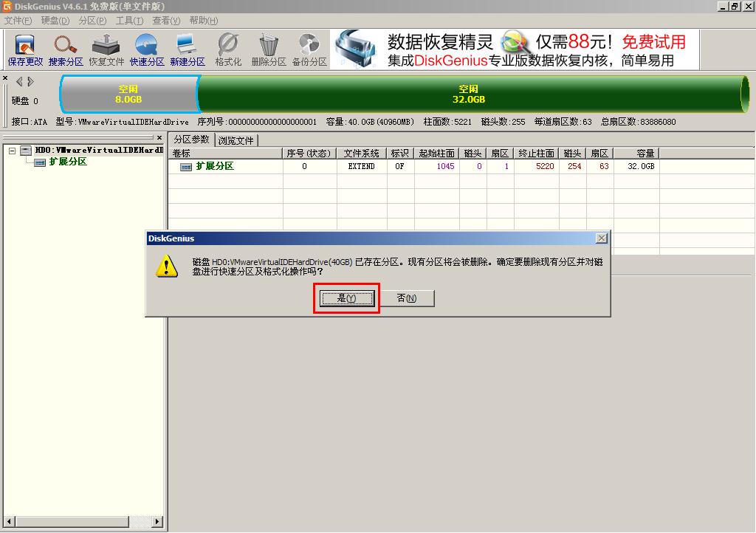Click the Search Partitions (搜索分区) icon

click(66, 50)
